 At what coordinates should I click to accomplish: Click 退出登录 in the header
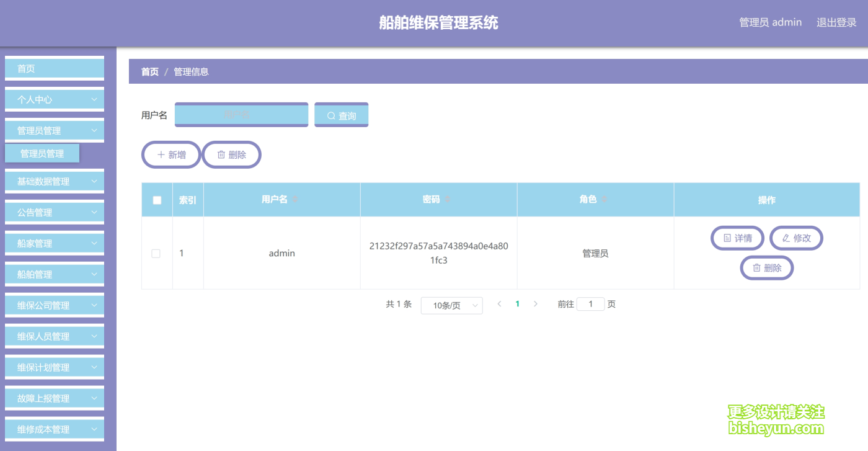[836, 22]
